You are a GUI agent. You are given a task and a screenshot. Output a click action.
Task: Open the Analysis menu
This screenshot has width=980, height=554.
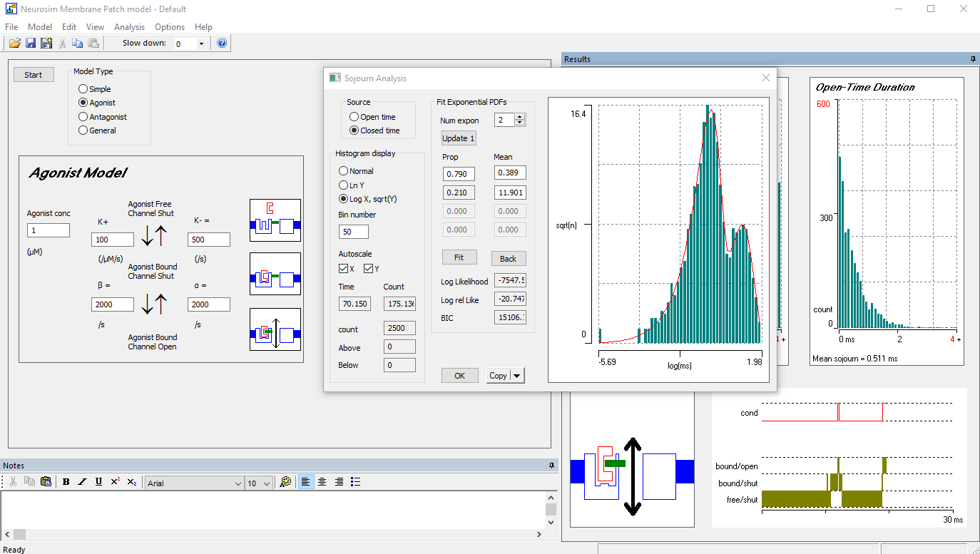click(x=129, y=27)
